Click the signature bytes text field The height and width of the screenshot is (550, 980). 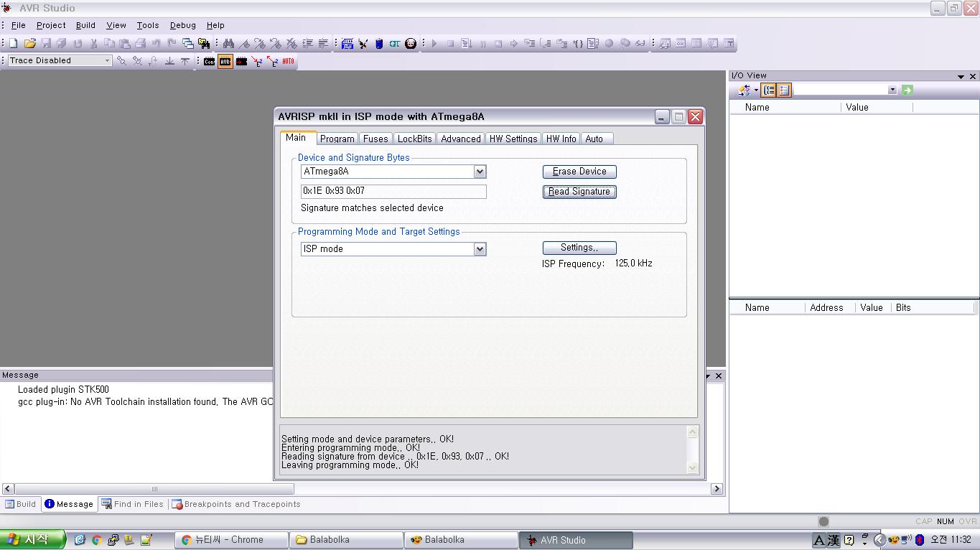393,192
